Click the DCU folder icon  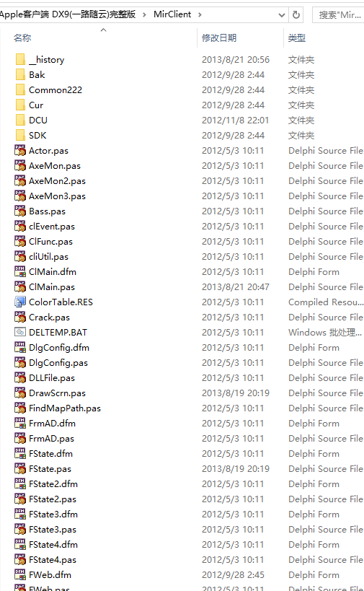[x=20, y=121]
